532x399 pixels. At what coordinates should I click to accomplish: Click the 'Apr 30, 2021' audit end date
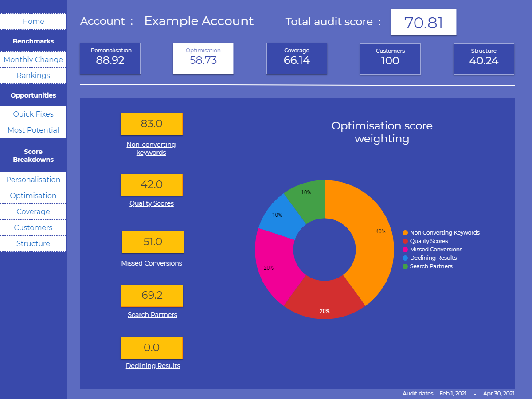point(499,394)
